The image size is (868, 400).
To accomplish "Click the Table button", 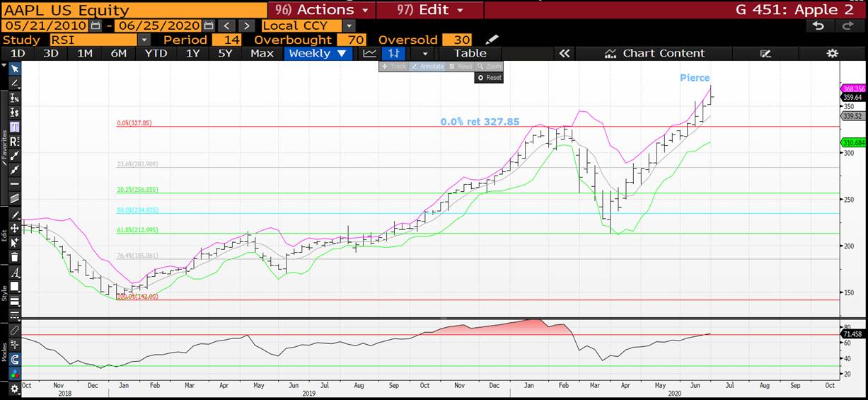I will click(470, 53).
